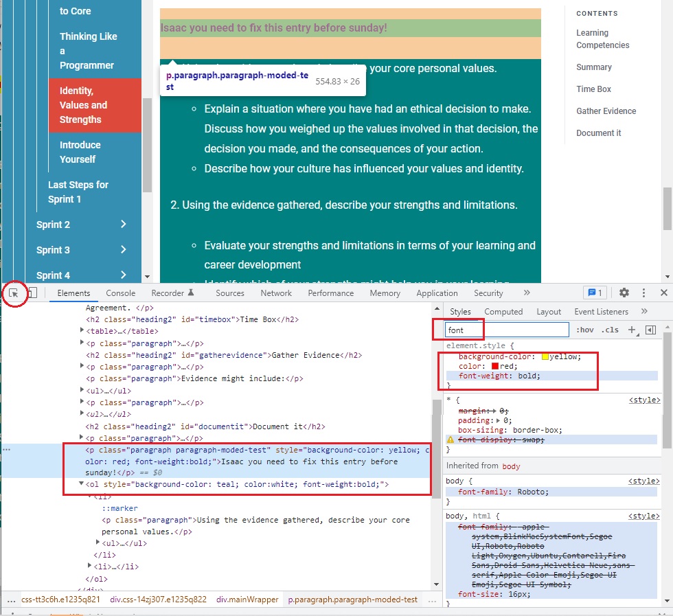The height and width of the screenshot is (616, 673).
Task: Open the DevTools three-dot menu
Action: click(x=643, y=293)
